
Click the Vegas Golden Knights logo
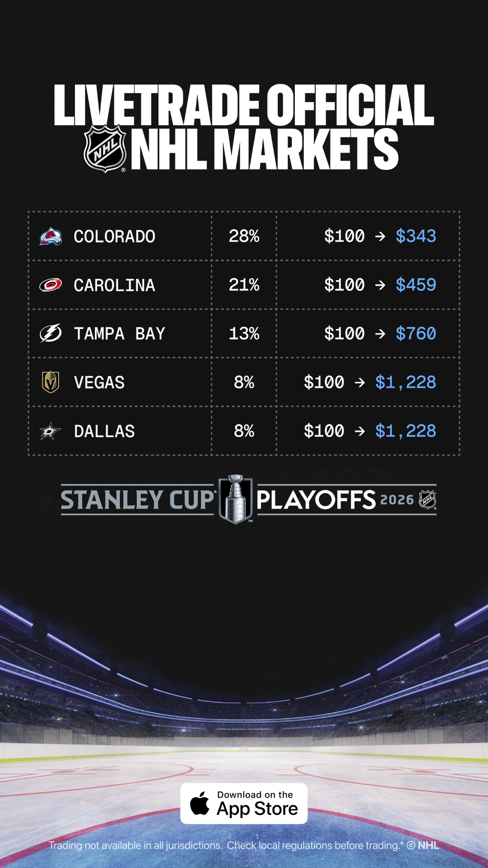pos(51,382)
